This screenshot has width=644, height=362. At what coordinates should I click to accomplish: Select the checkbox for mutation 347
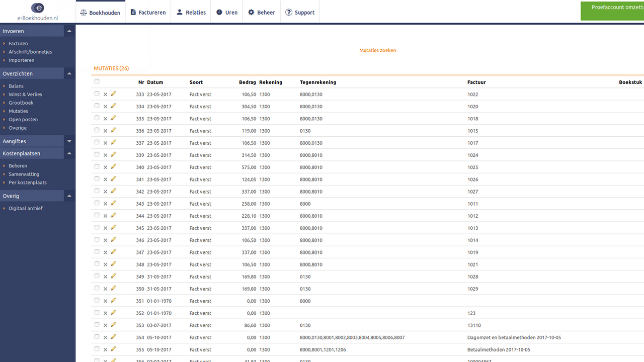click(x=97, y=252)
